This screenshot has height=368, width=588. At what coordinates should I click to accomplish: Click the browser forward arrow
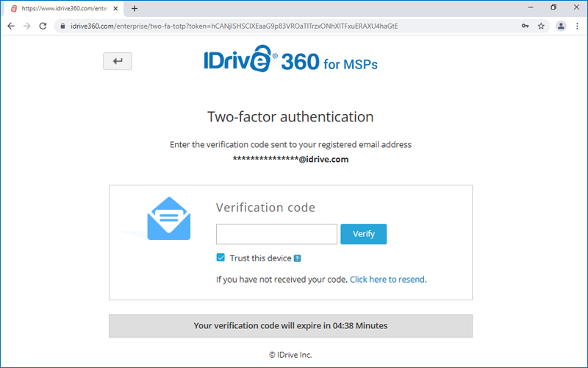26,26
